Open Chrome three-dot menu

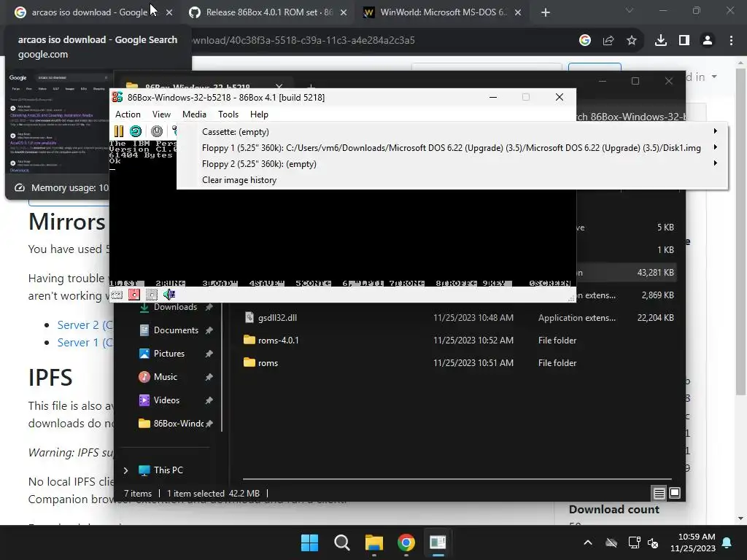click(x=731, y=41)
